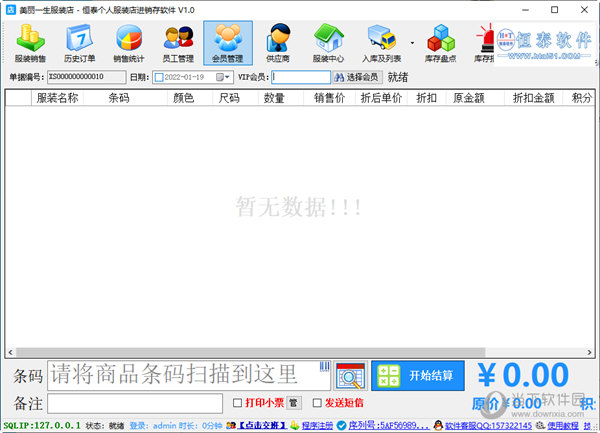Open 员工管理 employee management
The image size is (600, 433).
[178, 43]
